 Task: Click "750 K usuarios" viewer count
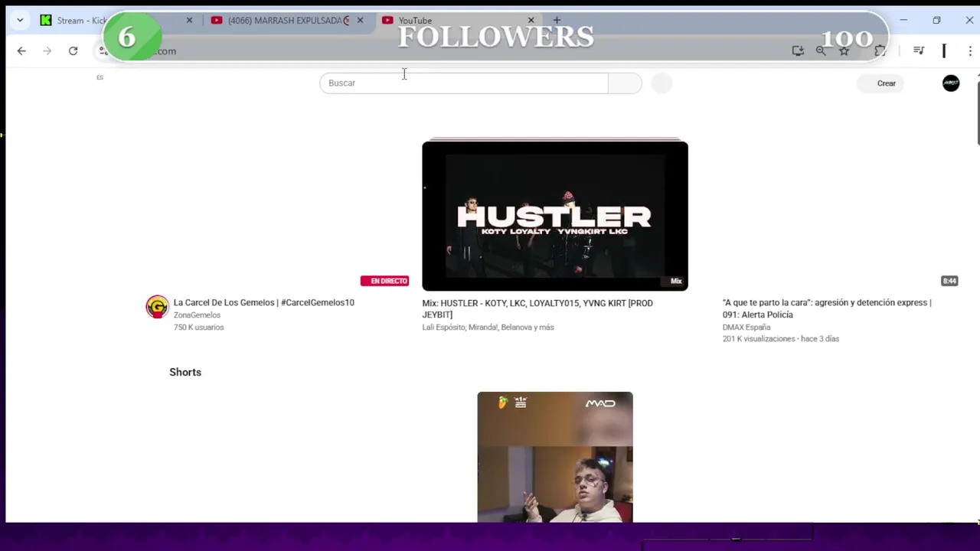[x=198, y=327]
